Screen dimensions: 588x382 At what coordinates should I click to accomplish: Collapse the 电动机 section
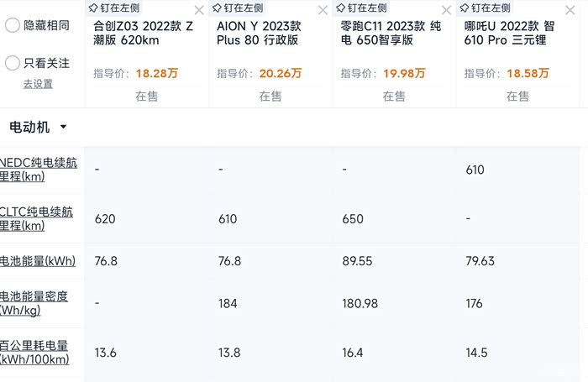(63, 128)
